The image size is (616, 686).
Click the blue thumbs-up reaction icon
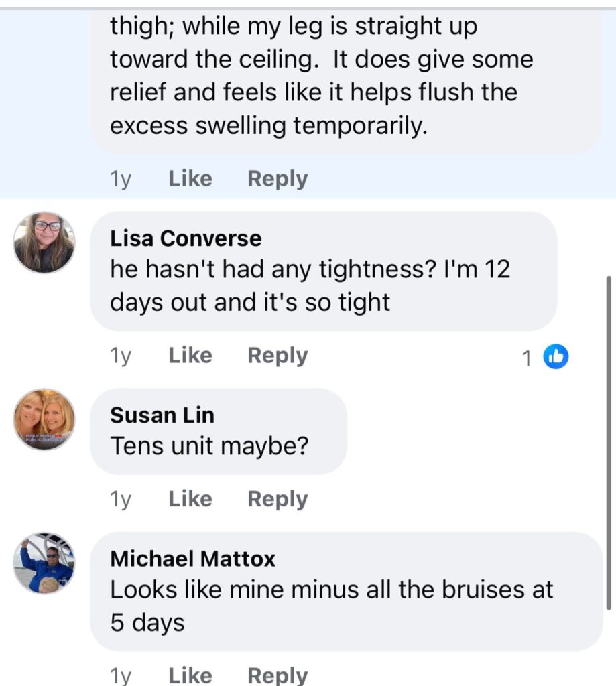556,357
